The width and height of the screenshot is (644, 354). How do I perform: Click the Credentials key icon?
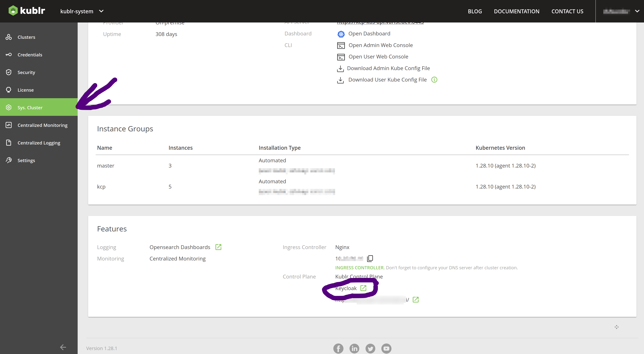(x=9, y=55)
